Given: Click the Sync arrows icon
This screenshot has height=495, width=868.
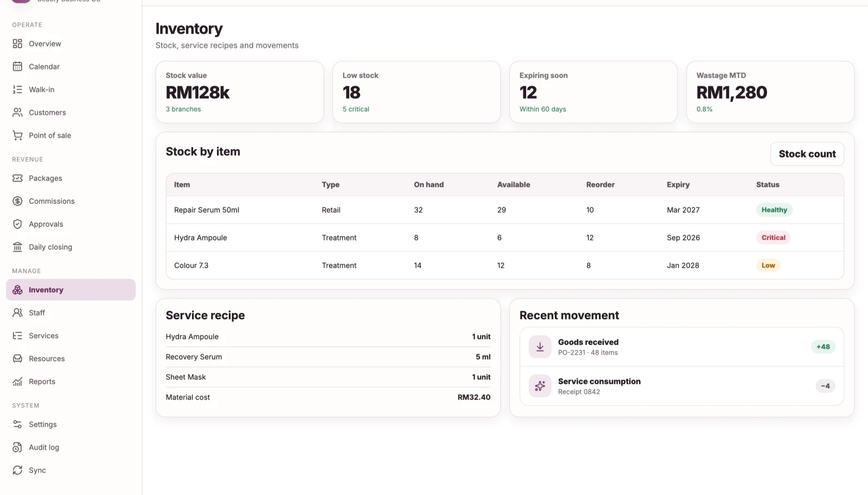Looking at the screenshot, I should 17,470.
